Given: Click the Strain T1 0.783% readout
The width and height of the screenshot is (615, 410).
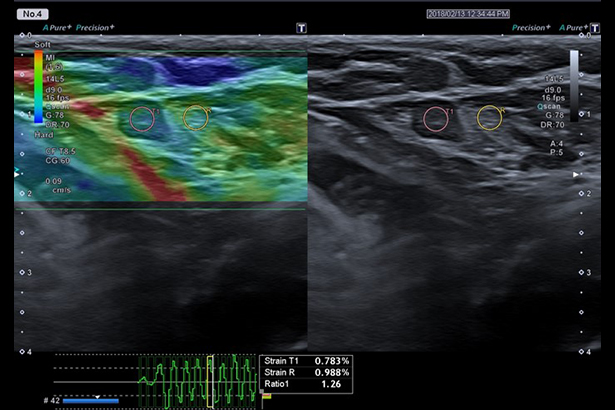Looking at the screenshot, I should point(300,360).
